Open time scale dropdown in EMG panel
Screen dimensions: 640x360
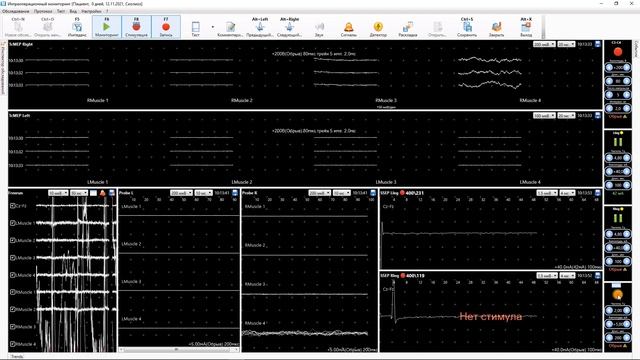click(x=79, y=193)
